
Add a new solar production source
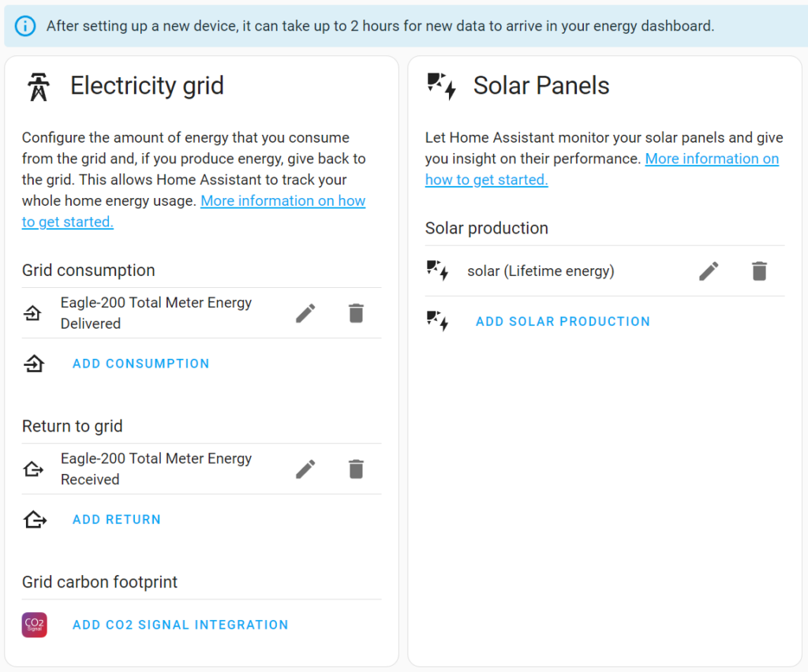point(563,321)
